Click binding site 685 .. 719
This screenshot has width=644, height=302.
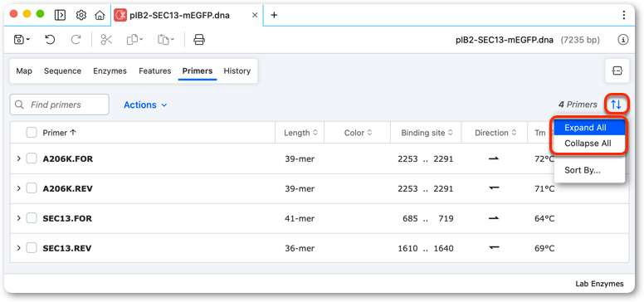tap(428, 219)
